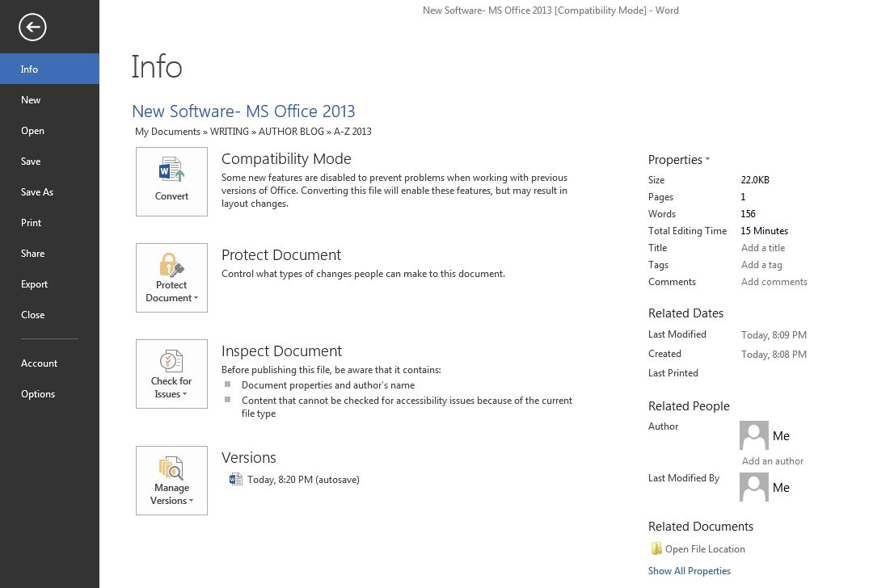894x588 pixels.
Task: Click the back arrow circle icon
Action: point(33,27)
